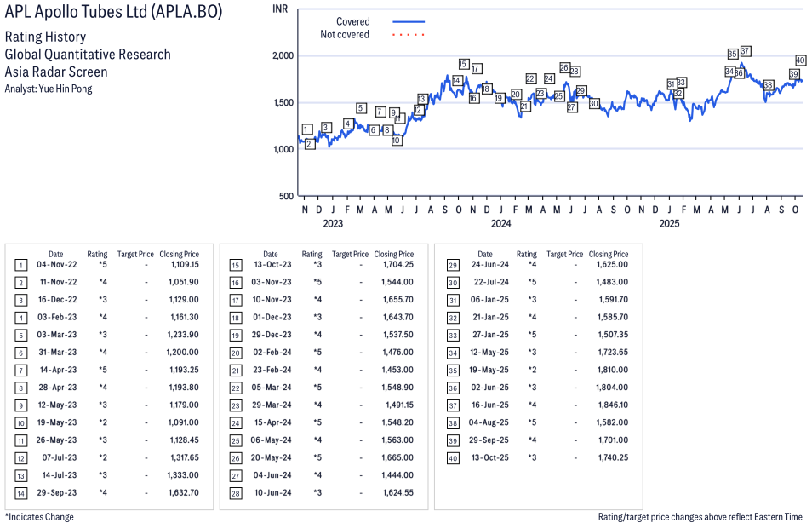Select chart marker 37 at the price peak
Viewport: 812px width, 523px height.
[746, 51]
